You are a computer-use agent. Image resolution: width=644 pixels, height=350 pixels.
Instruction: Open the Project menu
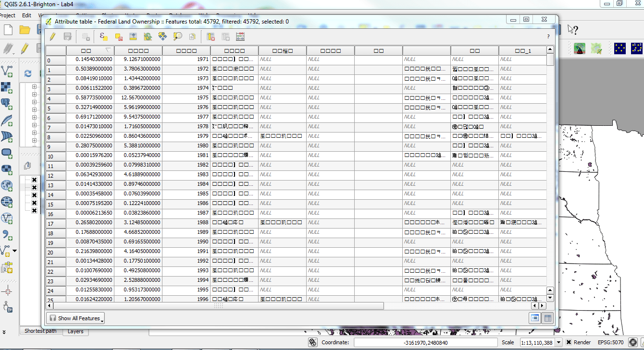click(7, 15)
